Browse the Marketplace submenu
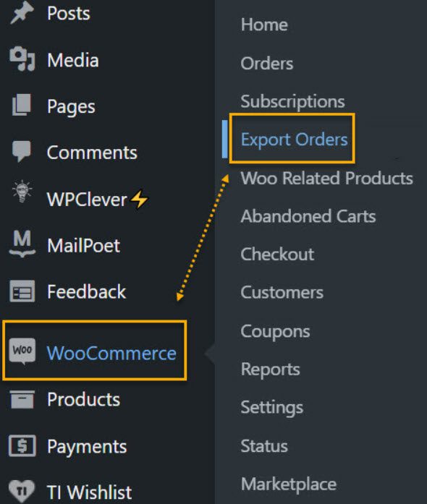The height and width of the screenshot is (504, 427). point(289,484)
